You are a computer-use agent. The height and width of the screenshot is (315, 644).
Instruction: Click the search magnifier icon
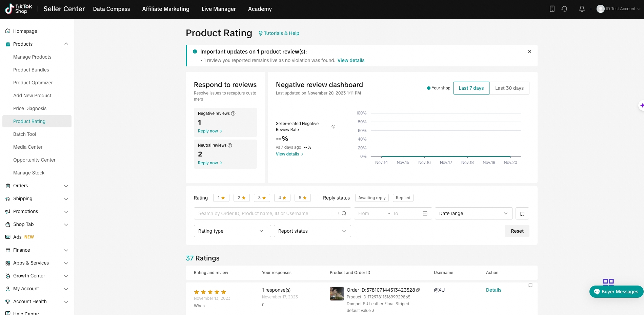pyautogui.click(x=344, y=213)
